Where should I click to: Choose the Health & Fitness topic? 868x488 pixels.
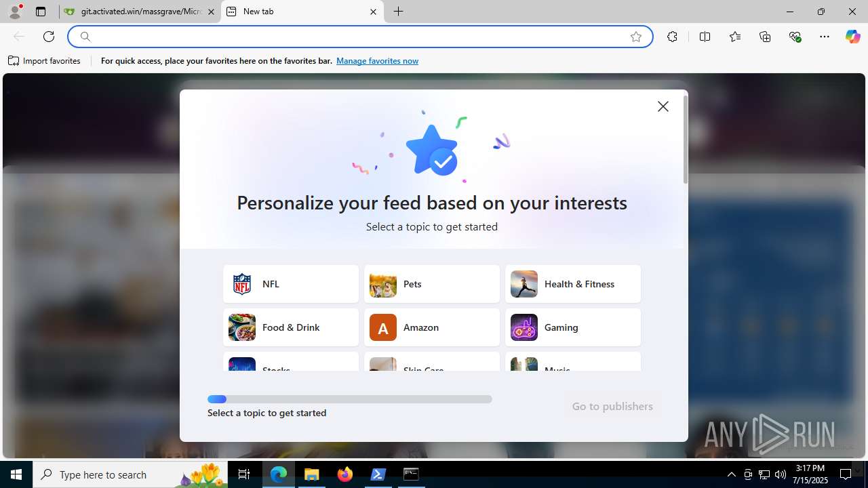click(573, 284)
